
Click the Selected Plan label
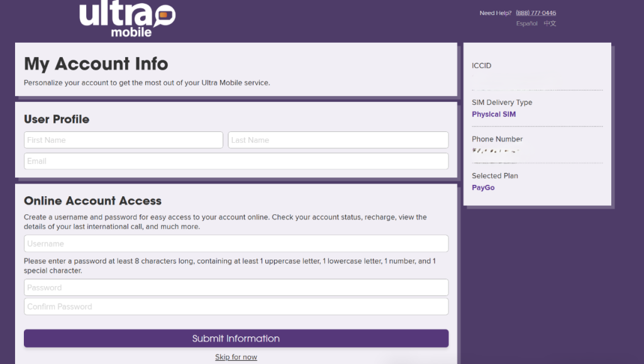[x=494, y=175]
